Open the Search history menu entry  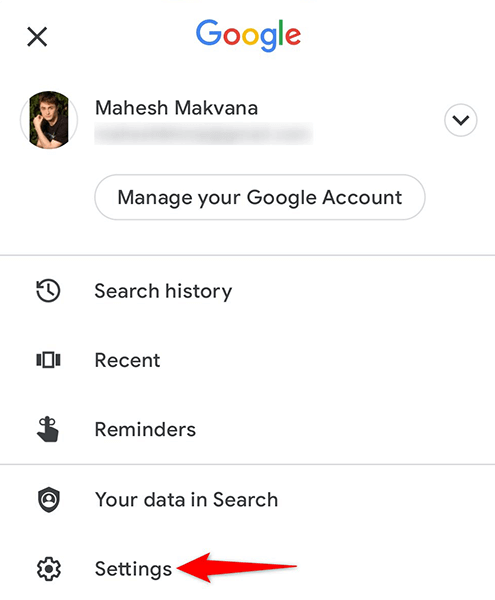248,291
